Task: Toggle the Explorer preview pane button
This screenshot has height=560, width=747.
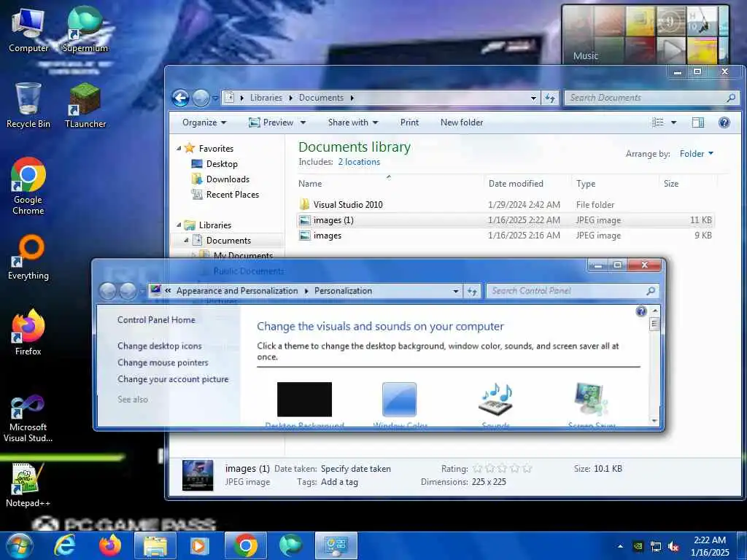Action: coord(698,122)
